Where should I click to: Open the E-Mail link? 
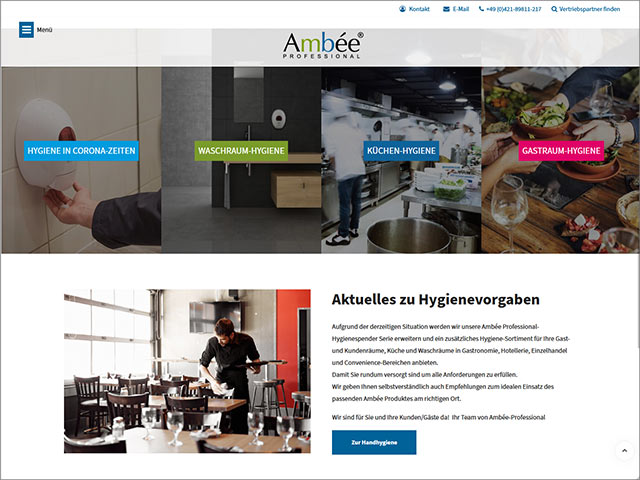(x=460, y=9)
